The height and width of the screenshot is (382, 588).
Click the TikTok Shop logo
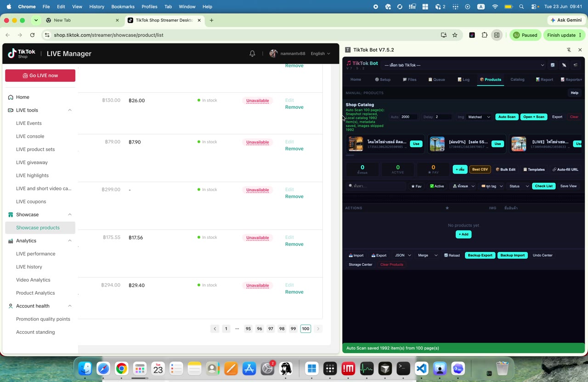(x=22, y=54)
